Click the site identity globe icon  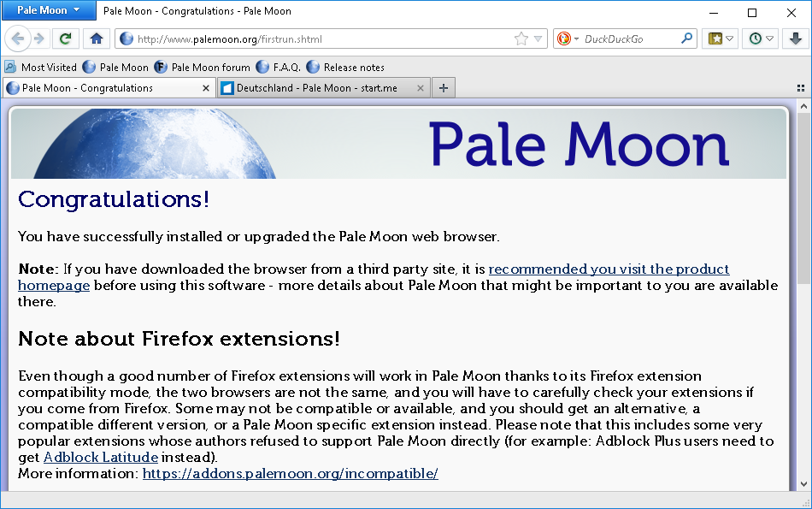pos(127,38)
